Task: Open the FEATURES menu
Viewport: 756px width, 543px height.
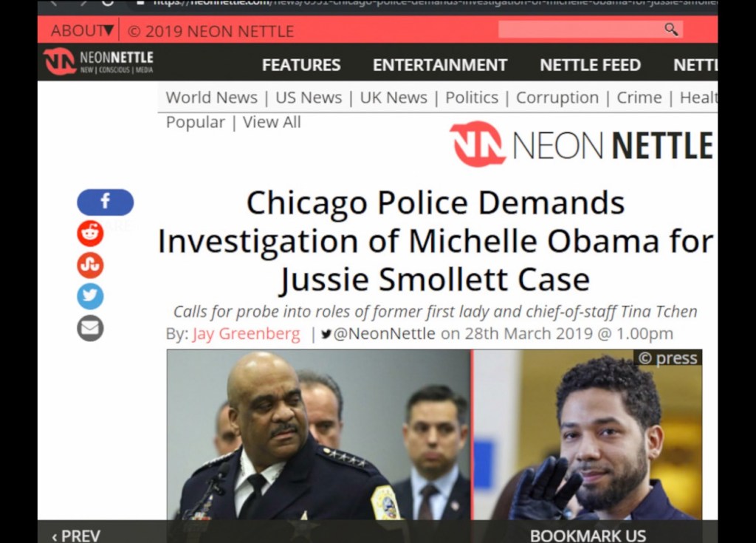Action: tap(301, 65)
